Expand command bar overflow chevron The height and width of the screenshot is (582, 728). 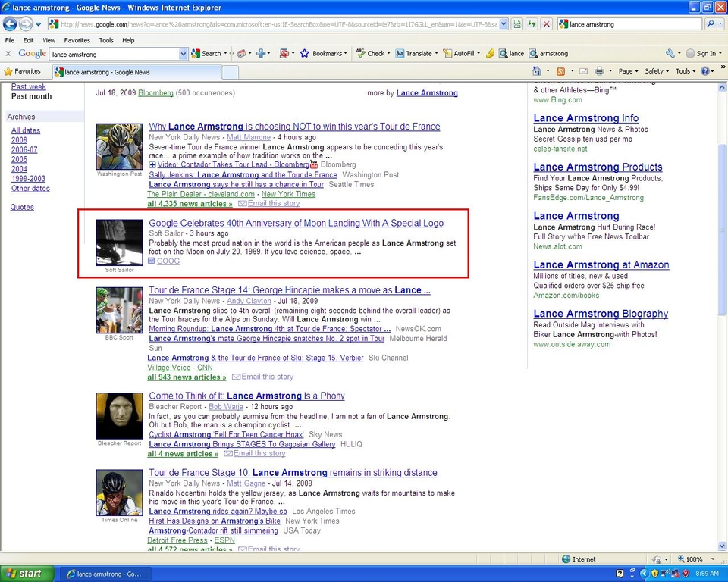point(723,67)
